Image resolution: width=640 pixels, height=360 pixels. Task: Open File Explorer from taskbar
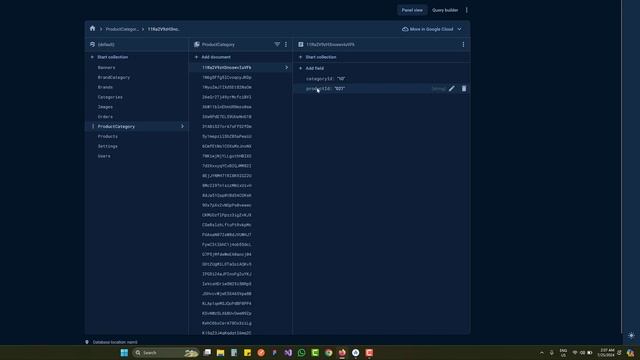coord(220,353)
